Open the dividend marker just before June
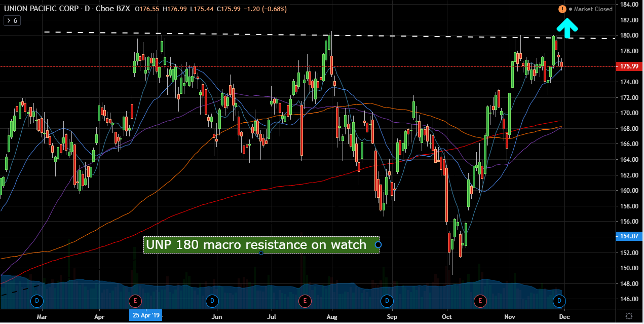The width and height of the screenshot is (644, 324). [x=211, y=301]
